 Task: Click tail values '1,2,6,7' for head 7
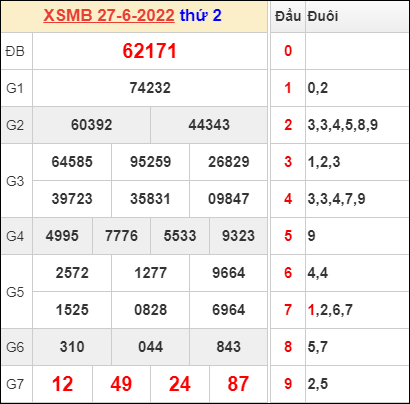[330, 310]
